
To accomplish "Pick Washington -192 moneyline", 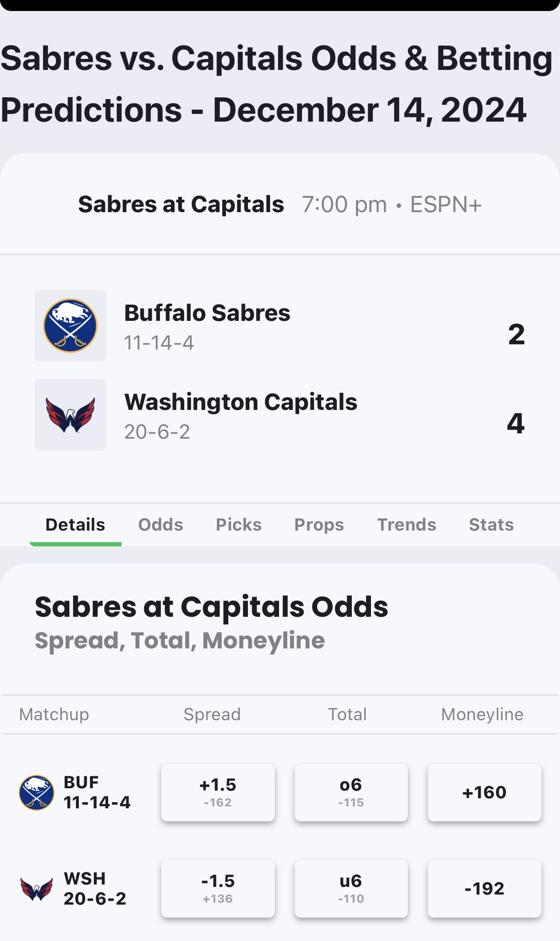I will point(484,889).
